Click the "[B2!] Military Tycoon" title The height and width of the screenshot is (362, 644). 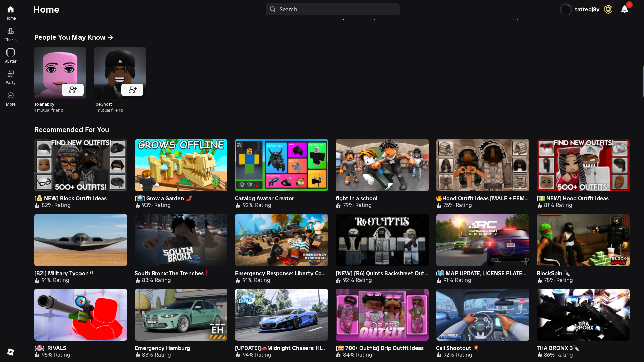[64, 273]
